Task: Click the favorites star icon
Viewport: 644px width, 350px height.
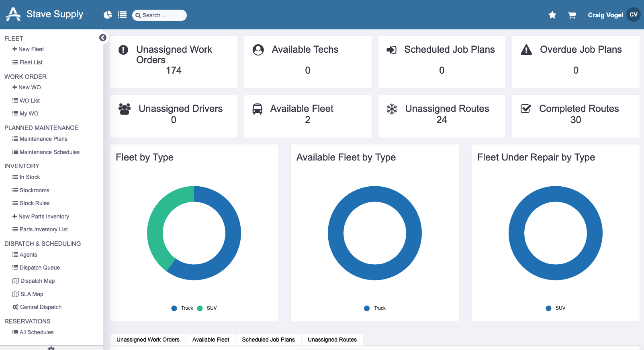Action: point(552,15)
